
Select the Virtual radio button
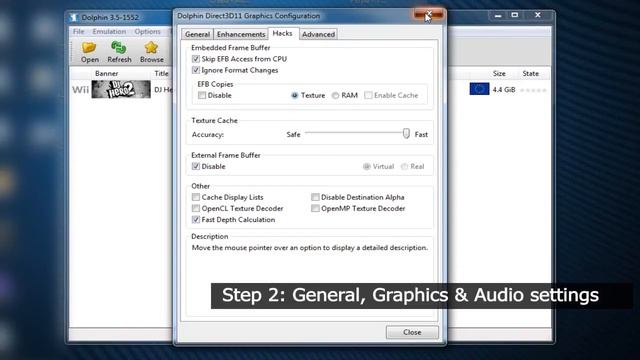point(367,167)
